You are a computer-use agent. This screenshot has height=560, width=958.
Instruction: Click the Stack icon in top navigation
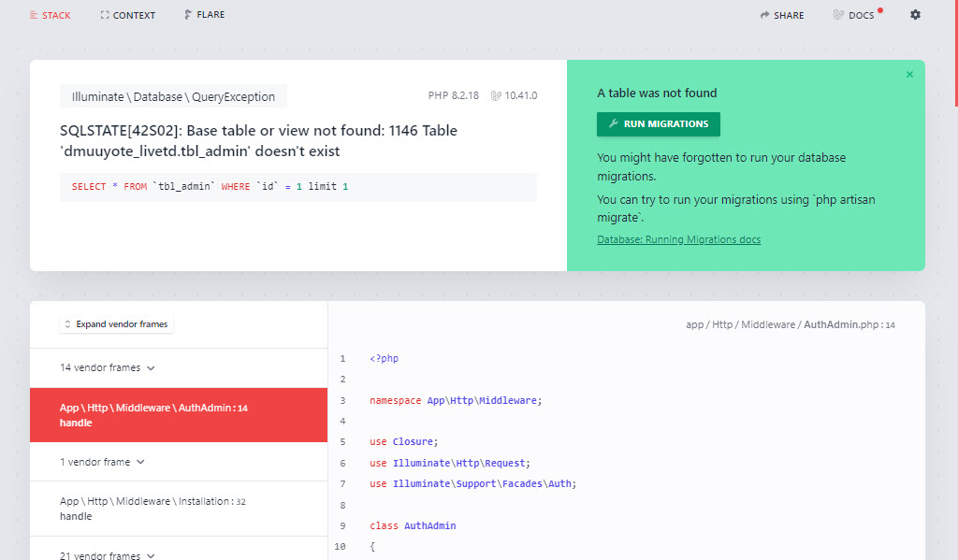pos(34,15)
